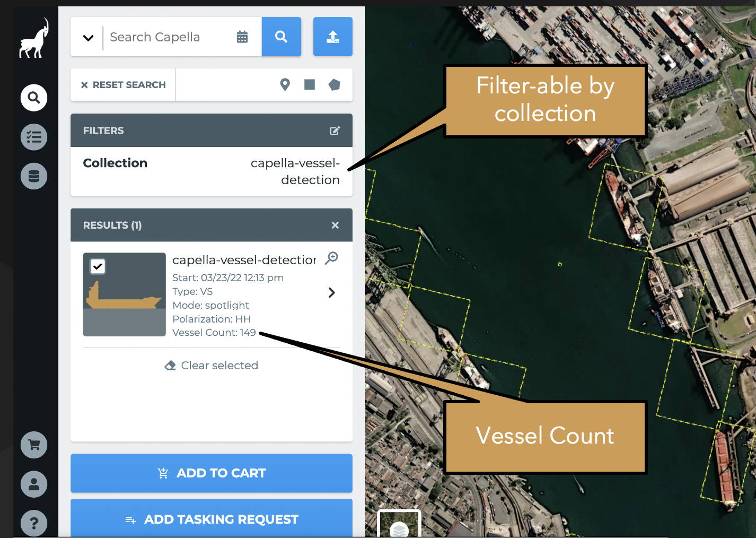The height and width of the screenshot is (538, 756).
Task: Click ADD TO CART button
Action: (x=212, y=473)
